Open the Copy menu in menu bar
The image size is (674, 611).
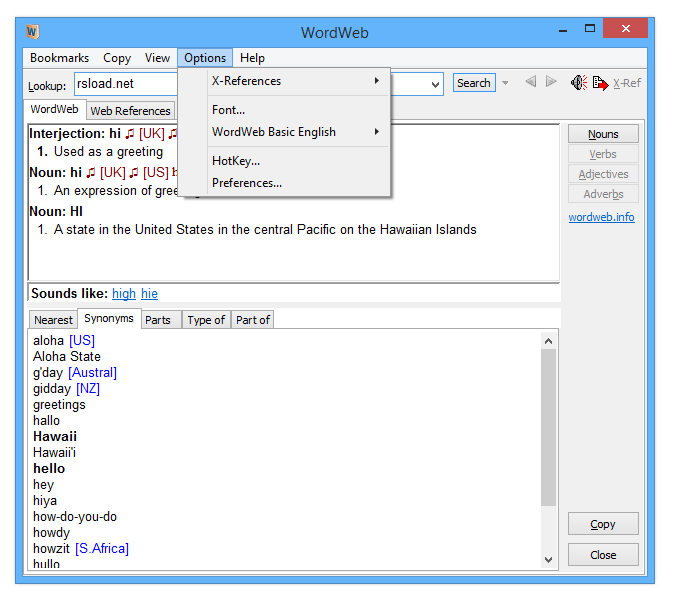click(117, 58)
